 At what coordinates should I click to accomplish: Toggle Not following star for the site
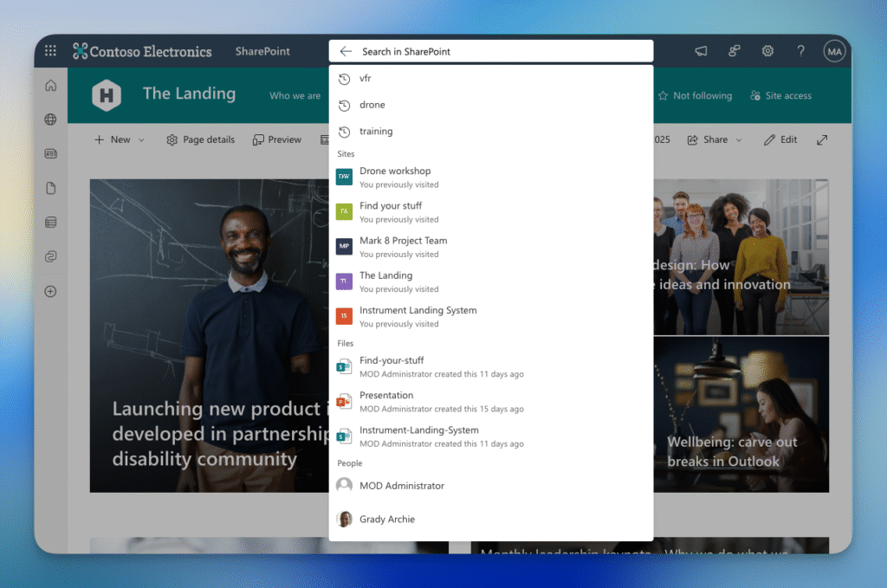663,95
